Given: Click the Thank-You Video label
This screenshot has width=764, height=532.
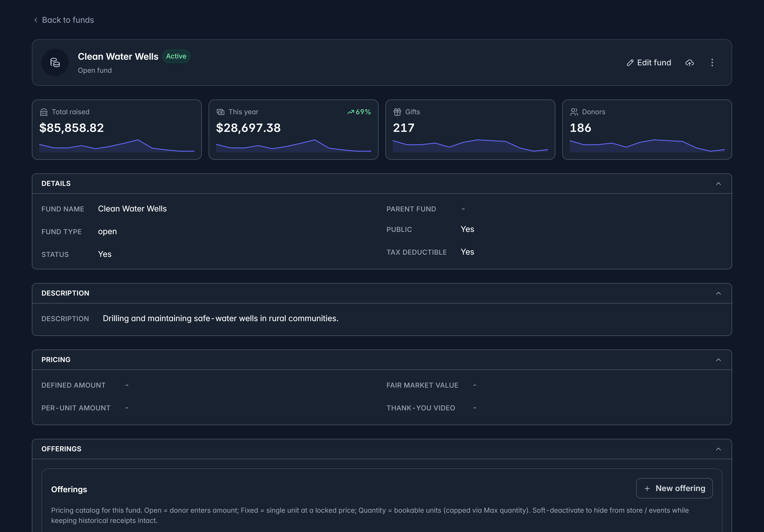Looking at the screenshot, I should pos(421,408).
